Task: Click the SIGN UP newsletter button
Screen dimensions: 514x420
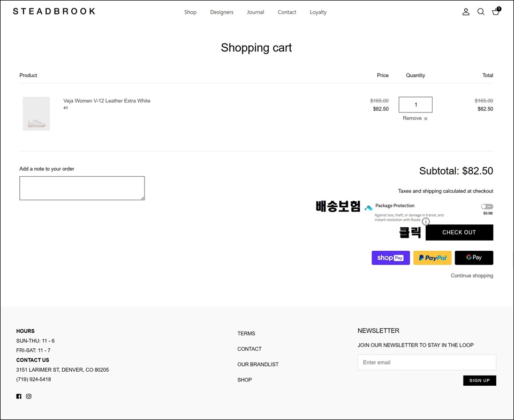Action: pyautogui.click(x=480, y=380)
